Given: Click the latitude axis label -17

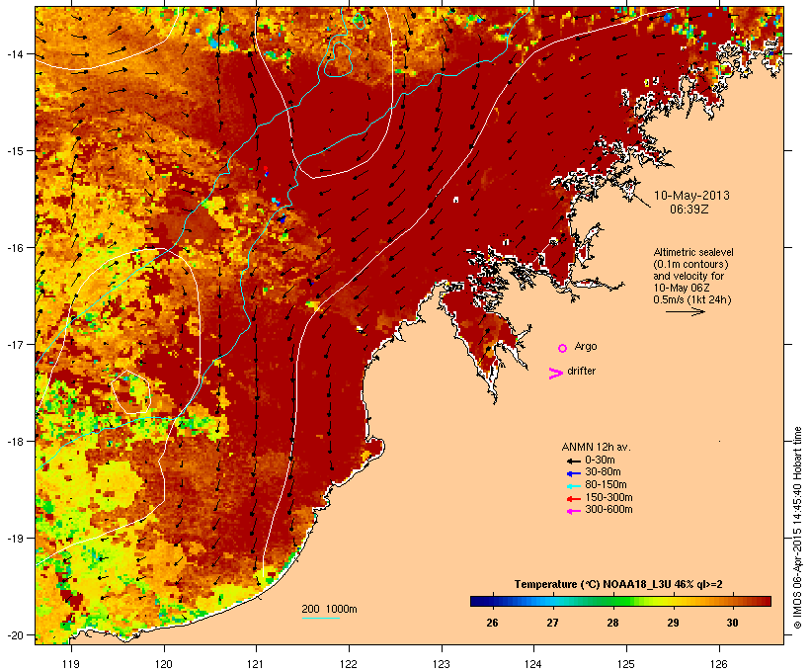Looking at the screenshot, I should coord(14,344).
